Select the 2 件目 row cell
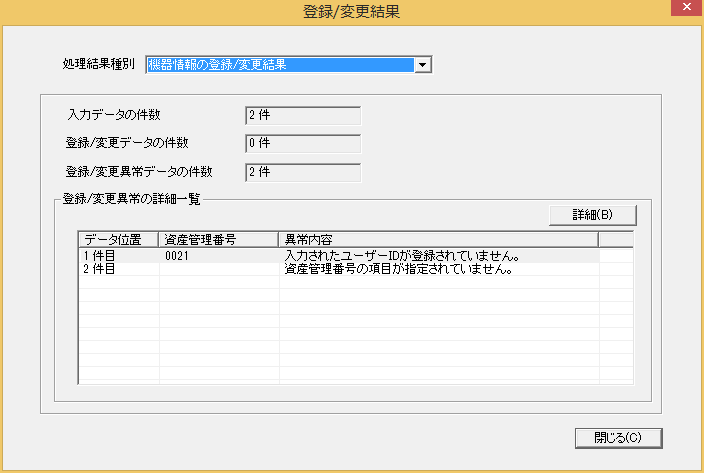This screenshot has height=473, width=704. click(99, 269)
